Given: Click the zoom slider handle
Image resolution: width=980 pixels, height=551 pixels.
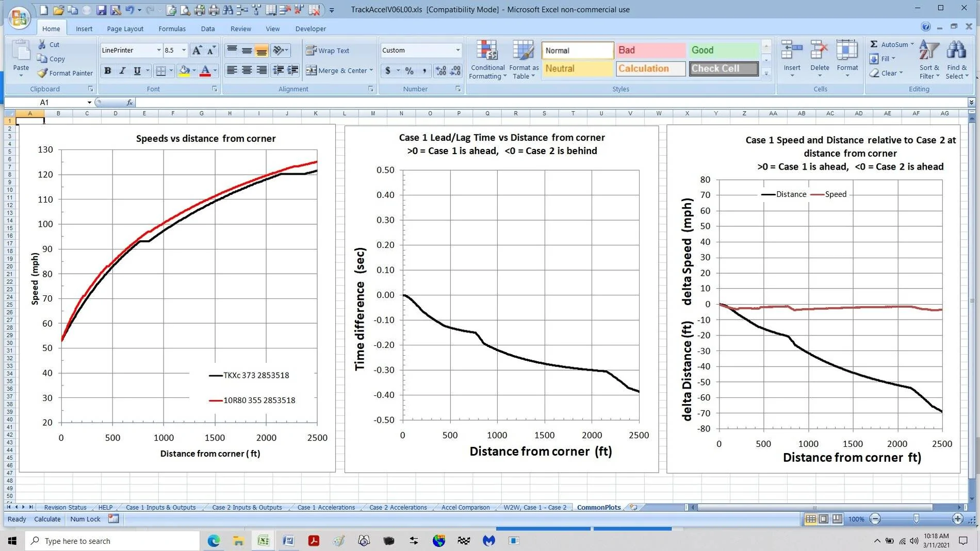Looking at the screenshot, I should click(916, 519).
